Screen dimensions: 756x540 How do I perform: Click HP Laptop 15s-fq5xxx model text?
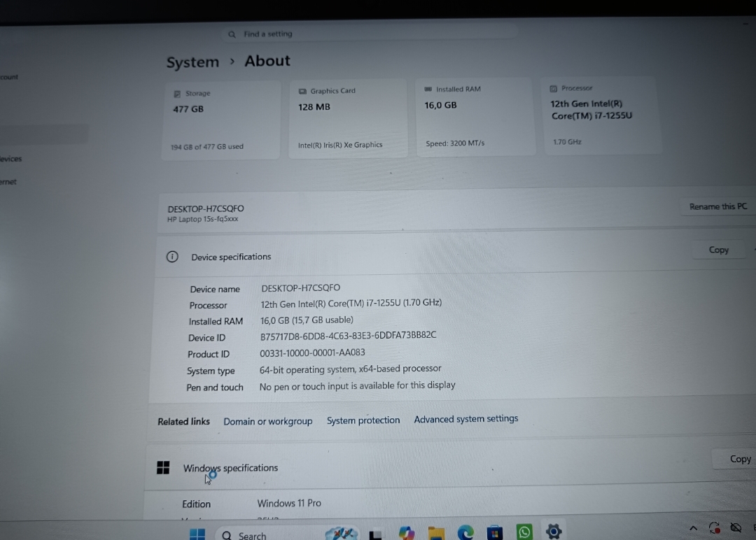tap(202, 219)
